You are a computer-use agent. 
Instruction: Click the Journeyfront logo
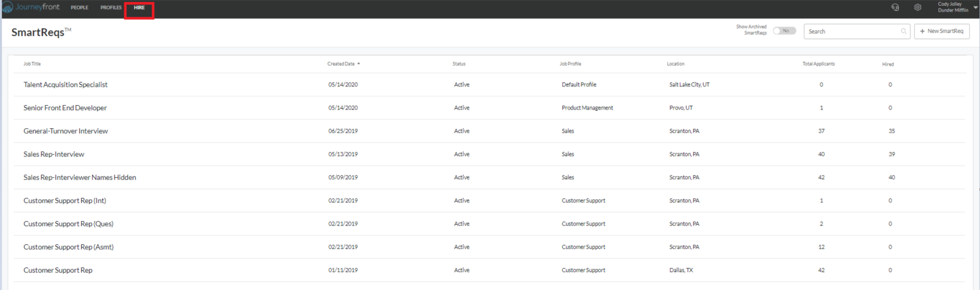(30, 7)
